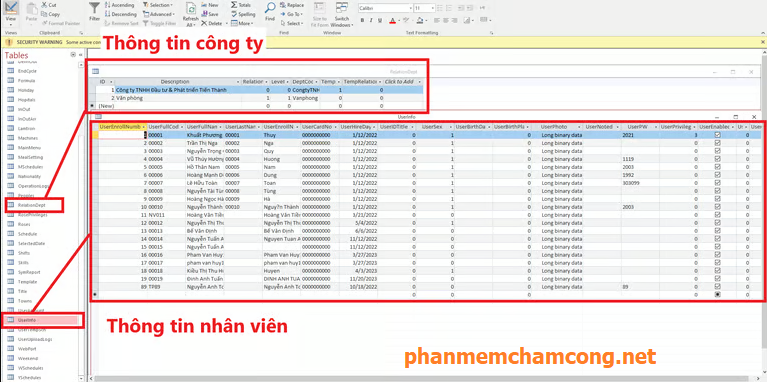Screen dimensions: 767x382
Task: Toggle UserEnabled checkbox for row 00017
Action: 718,262
